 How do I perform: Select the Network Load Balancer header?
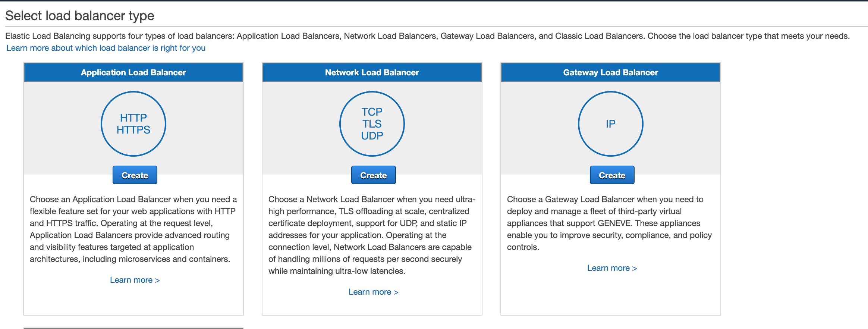coord(372,72)
